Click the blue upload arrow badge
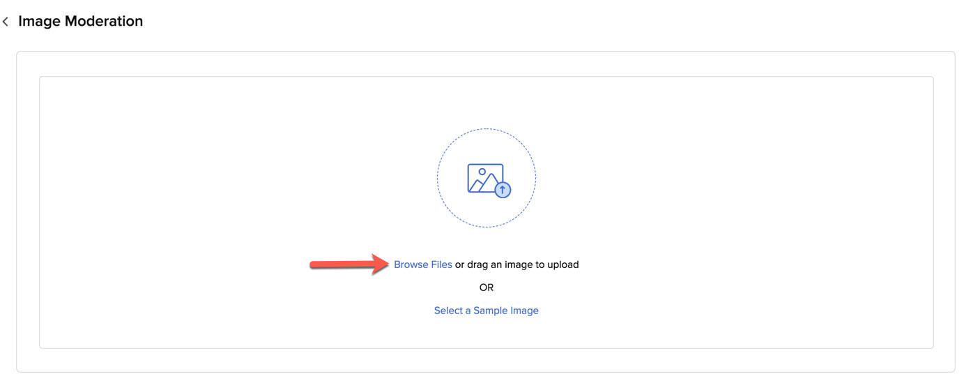The image size is (980, 388). (503, 189)
